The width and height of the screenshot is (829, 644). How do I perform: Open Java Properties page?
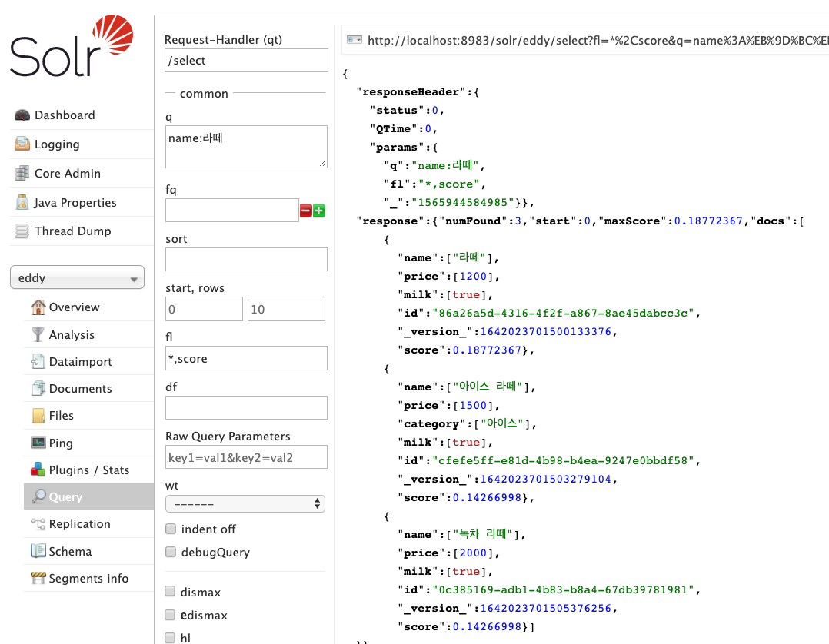click(75, 202)
